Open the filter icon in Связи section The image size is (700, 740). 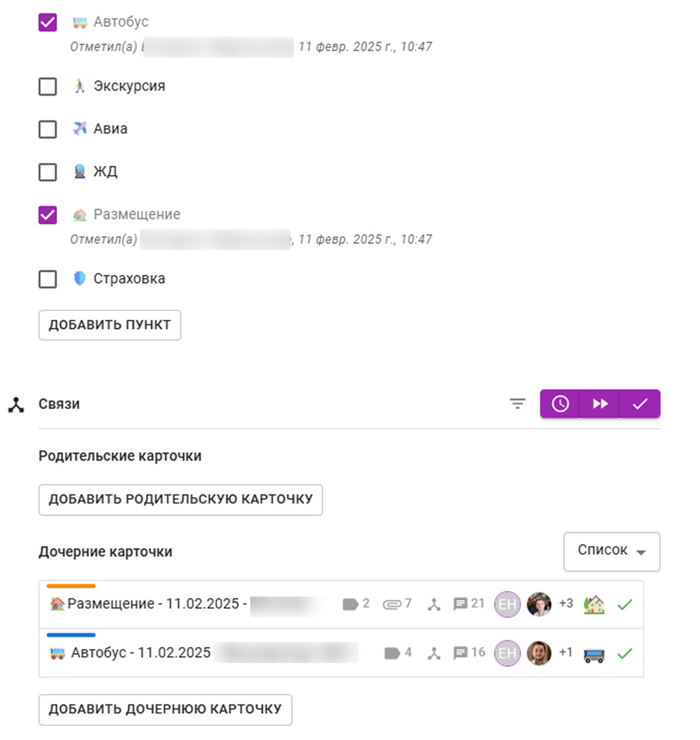[517, 403]
